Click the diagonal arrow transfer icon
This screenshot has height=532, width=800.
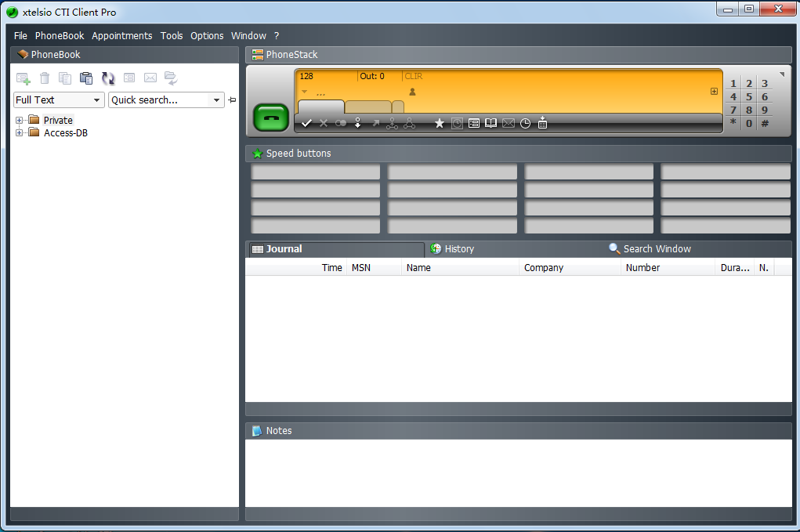tap(376, 123)
